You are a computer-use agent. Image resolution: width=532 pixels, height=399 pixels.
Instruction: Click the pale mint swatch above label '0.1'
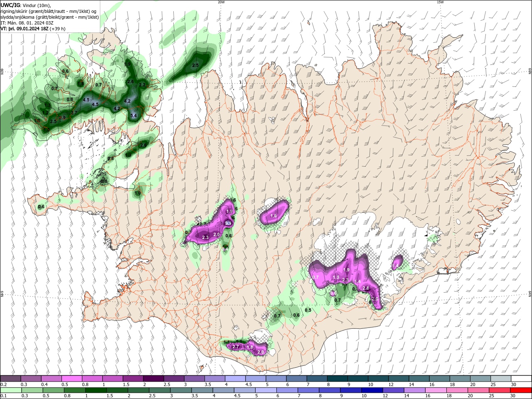coord(10,390)
